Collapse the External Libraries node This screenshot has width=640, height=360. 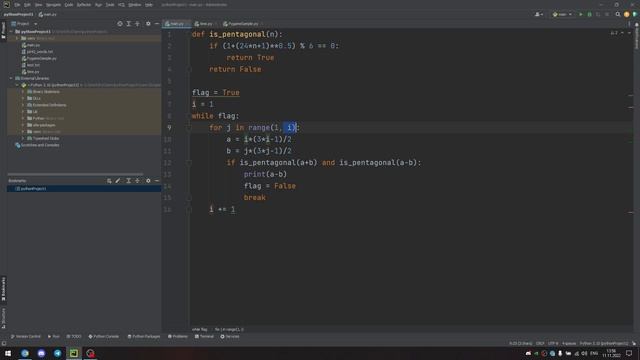(x=11, y=78)
